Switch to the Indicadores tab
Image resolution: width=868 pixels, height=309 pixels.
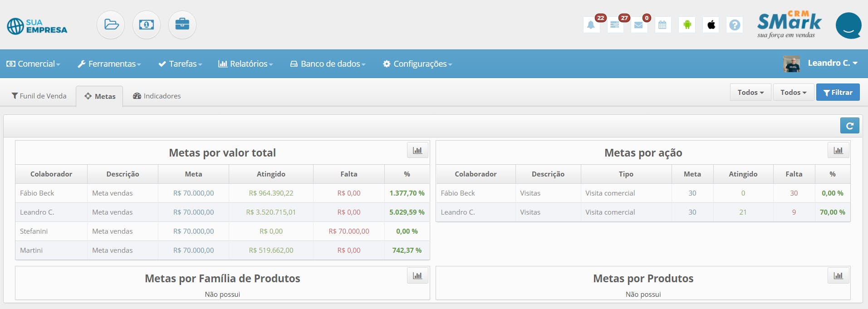[x=157, y=96]
